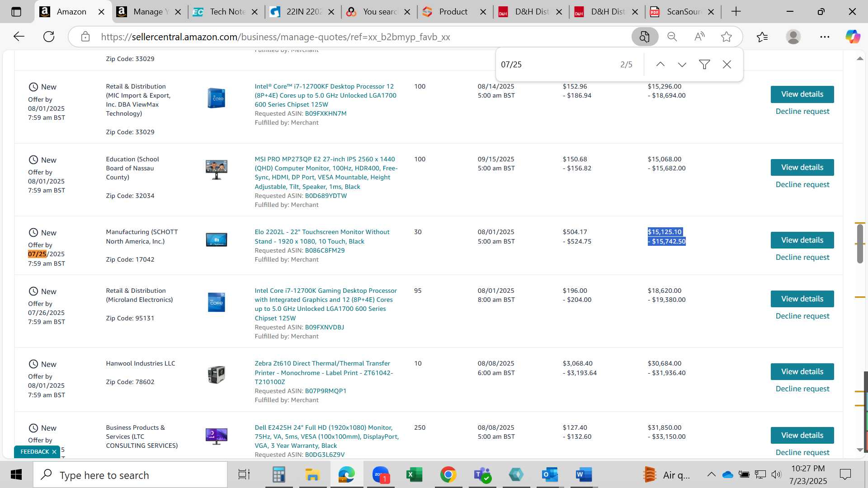
Task: Open Microsoft Teams from the taskbar
Action: [482, 475]
